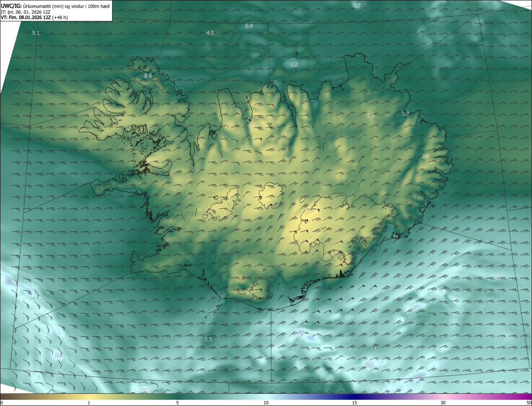532x406 pixels.
Task: Click the 6.9 value label on the map
Action: [485, 292]
